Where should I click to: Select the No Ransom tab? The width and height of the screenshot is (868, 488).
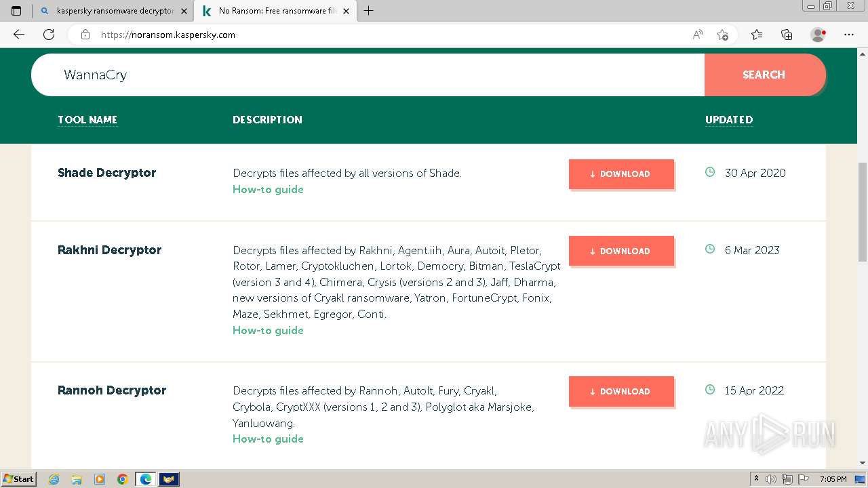click(275, 11)
